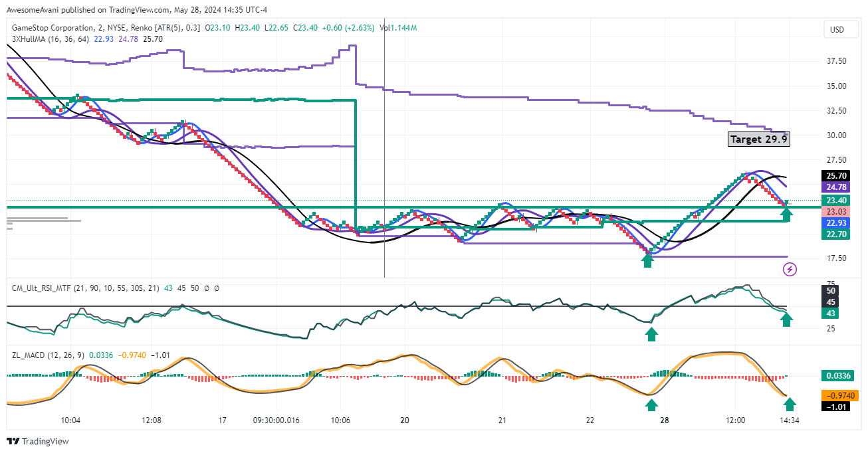Click the 32.50 price axis value
The height and width of the screenshot is (453, 868).
[x=836, y=110]
